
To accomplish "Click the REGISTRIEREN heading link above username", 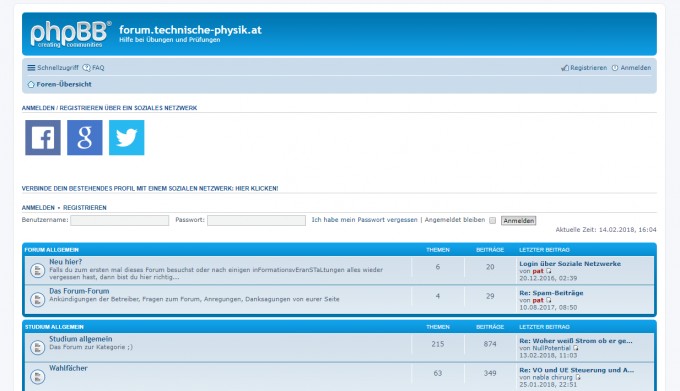I will point(85,208).
